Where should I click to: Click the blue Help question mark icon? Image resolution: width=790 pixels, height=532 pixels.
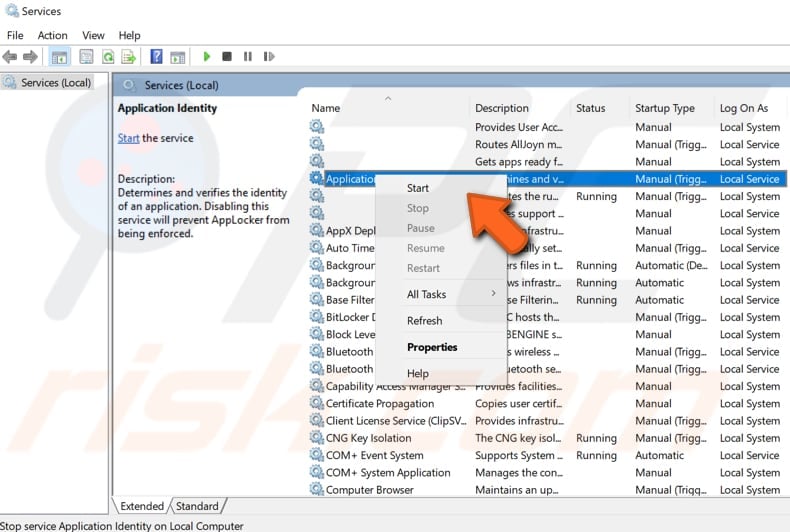tap(157, 56)
